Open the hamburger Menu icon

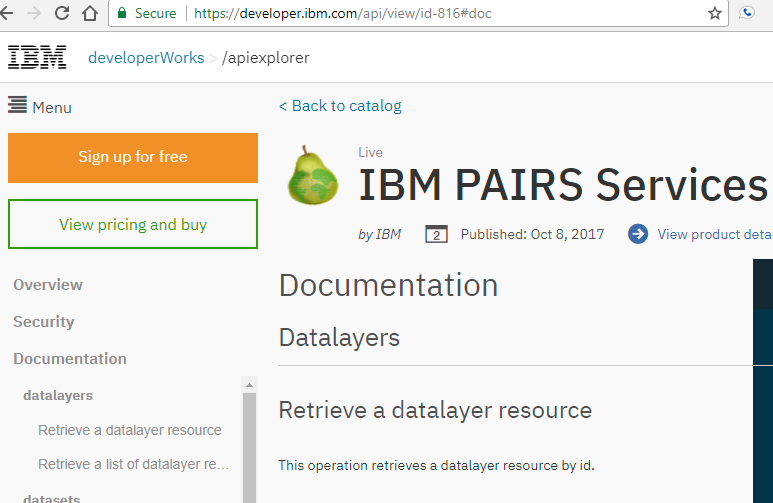(17, 105)
